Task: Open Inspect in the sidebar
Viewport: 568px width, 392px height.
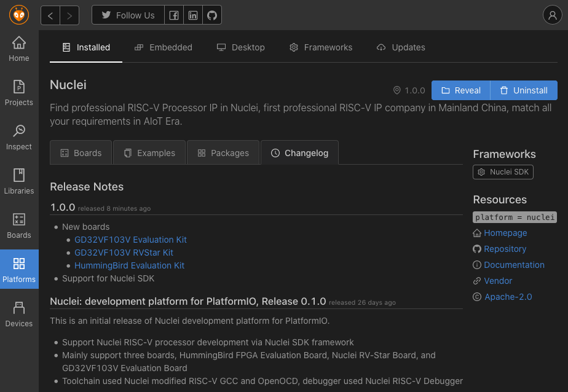Action: (x=19, y=138)
